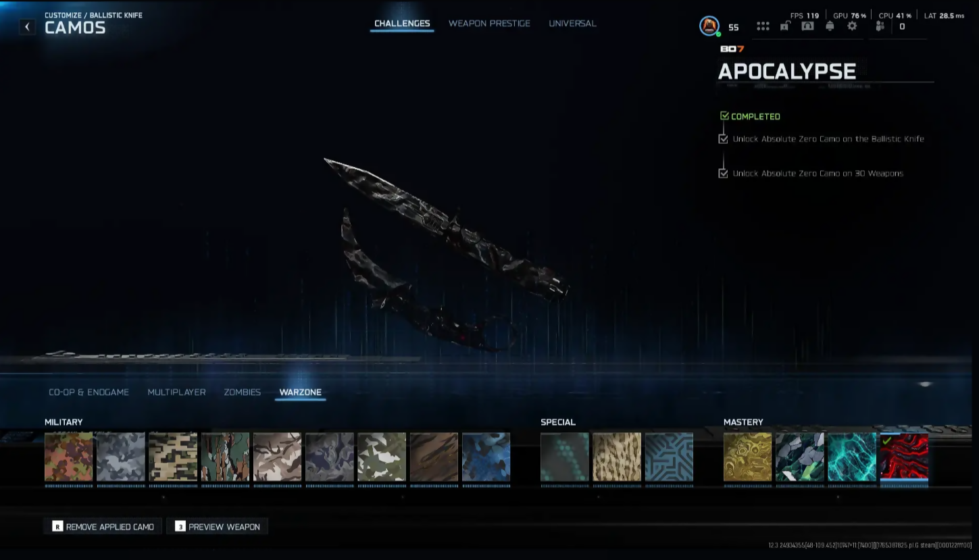The height and width of the screenshot is (560, 979).
Task: Open the grid menu icon
Action: [763, 26]
